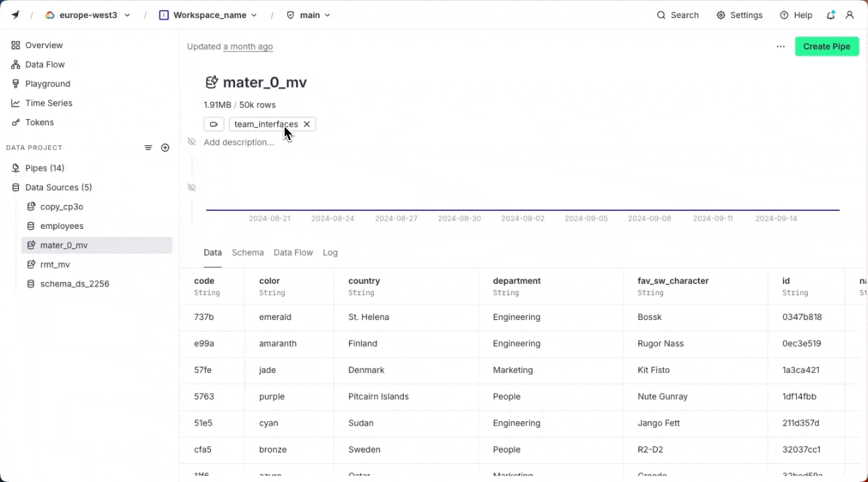
Task: Click the Google Cloud region icon
Action: click(50, 15)
